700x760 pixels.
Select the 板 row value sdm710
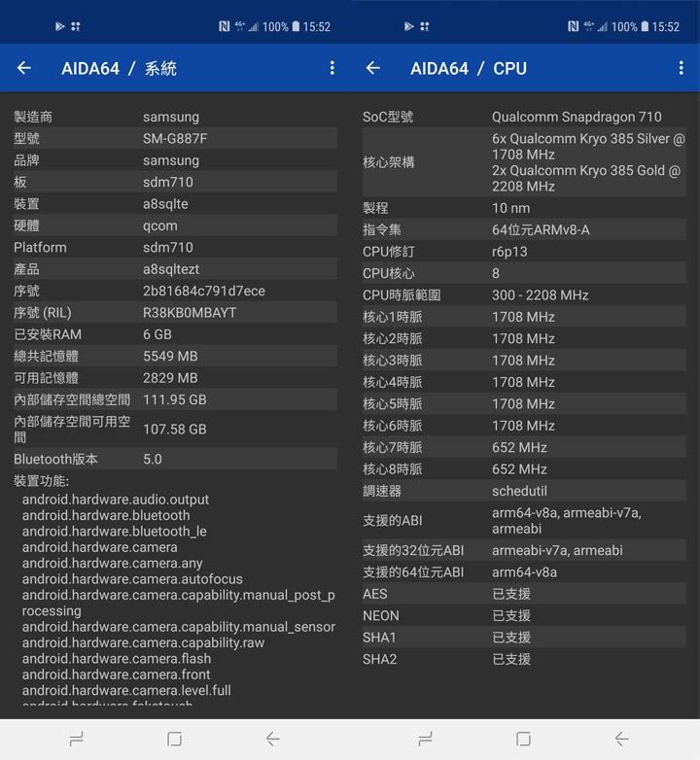coord(168,183)
